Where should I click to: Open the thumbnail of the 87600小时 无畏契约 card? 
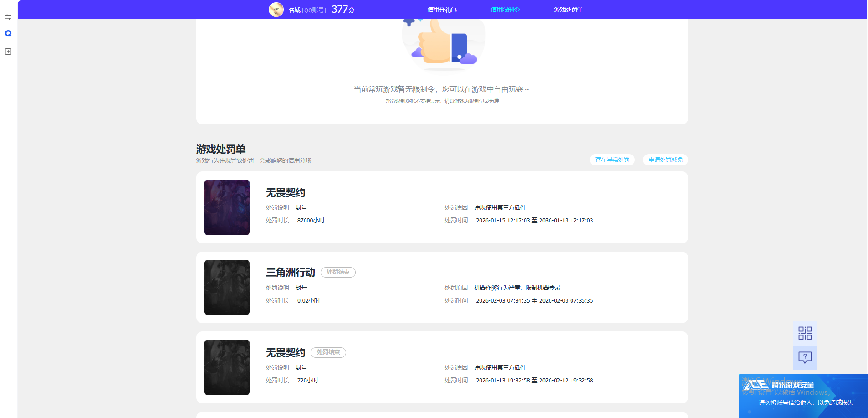click(x=227, y=207)
